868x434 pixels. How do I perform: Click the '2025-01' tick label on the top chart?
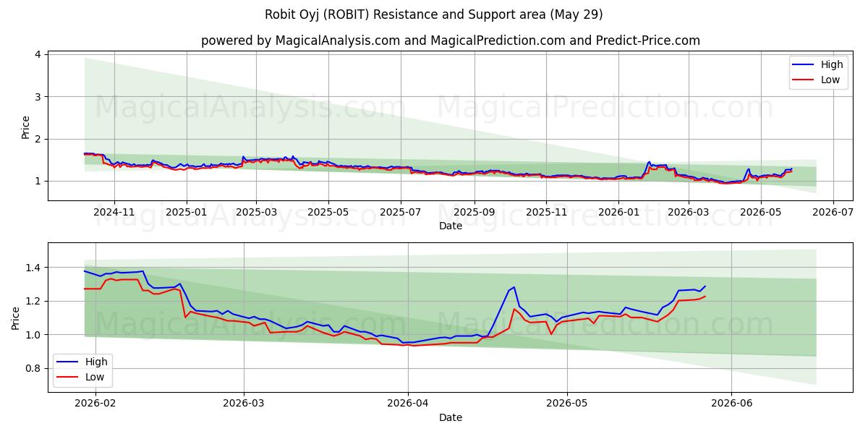[187, 212]
